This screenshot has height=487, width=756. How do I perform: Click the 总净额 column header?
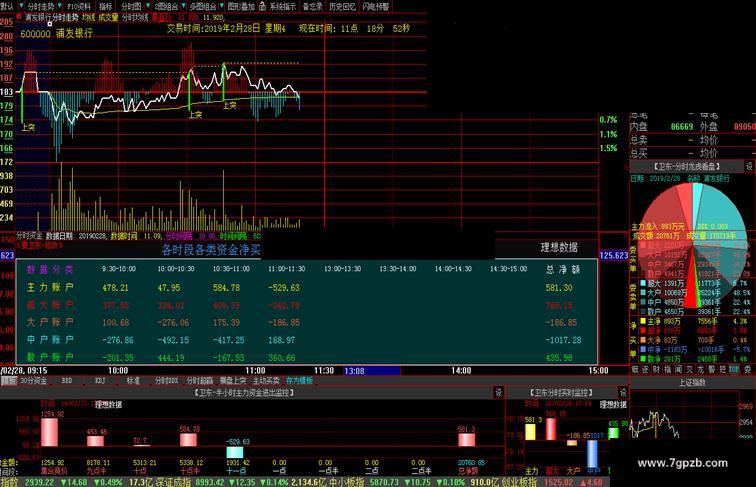tap(563, 269)
